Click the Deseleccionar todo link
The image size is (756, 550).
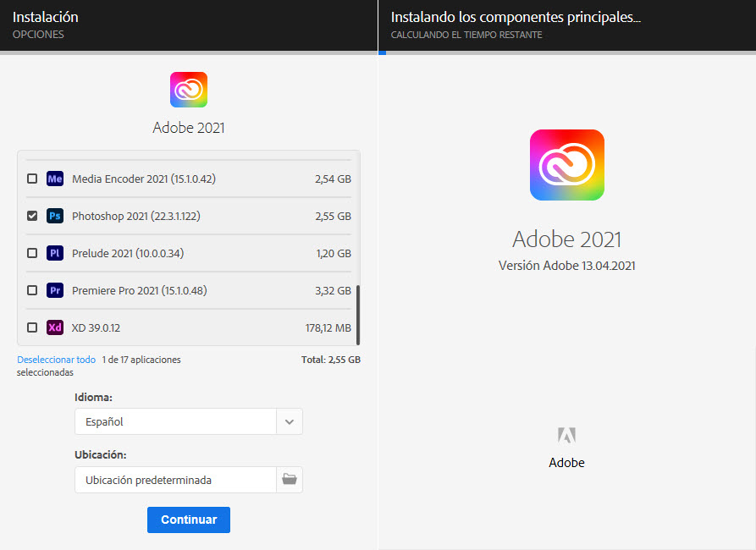[57, 360]
